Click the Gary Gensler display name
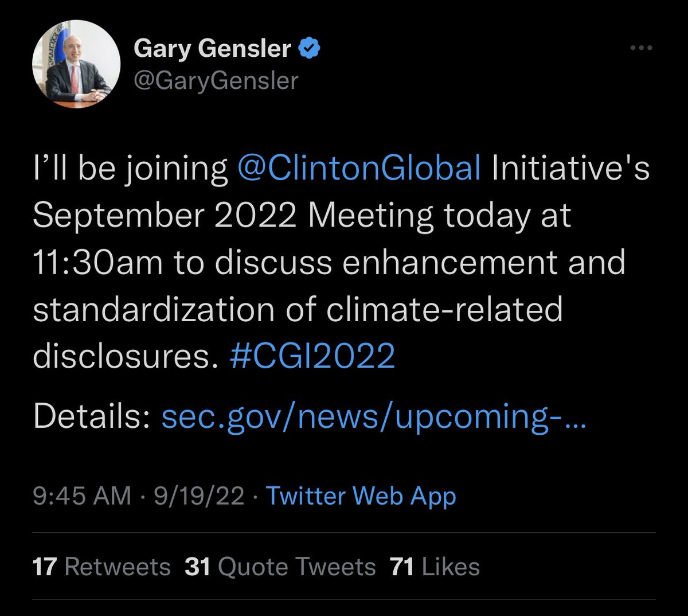Screen dimensions: 688x616 [212, 49]
